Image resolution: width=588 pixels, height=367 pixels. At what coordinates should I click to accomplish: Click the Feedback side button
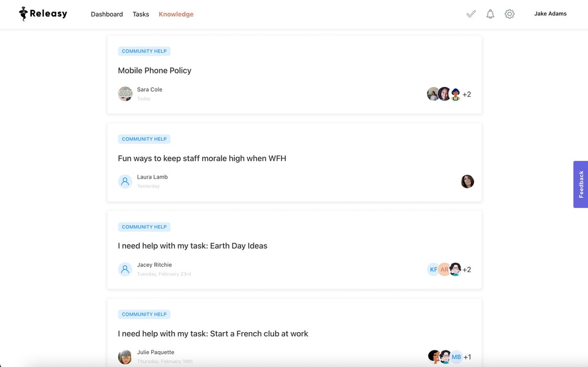(x=579, y=184)
